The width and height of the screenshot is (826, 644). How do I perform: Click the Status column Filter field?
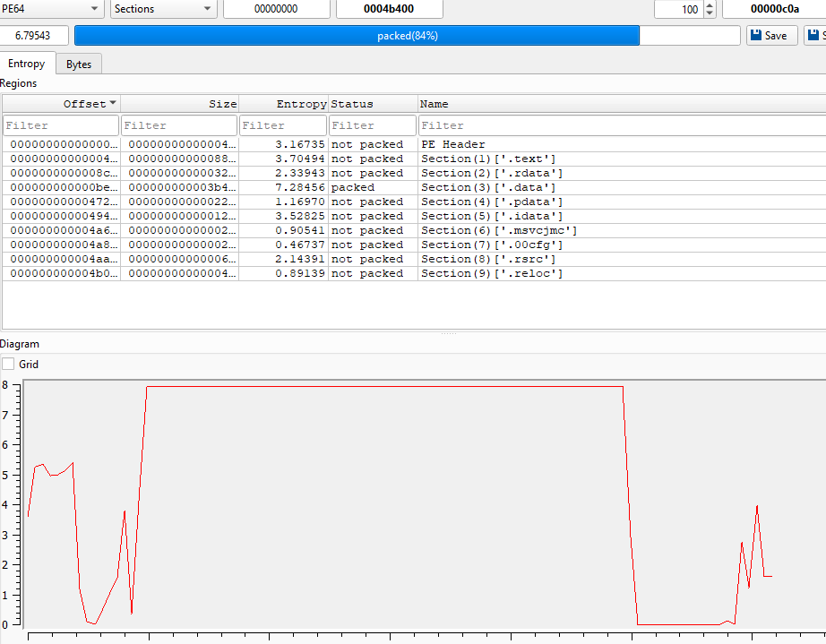[373, 125]
